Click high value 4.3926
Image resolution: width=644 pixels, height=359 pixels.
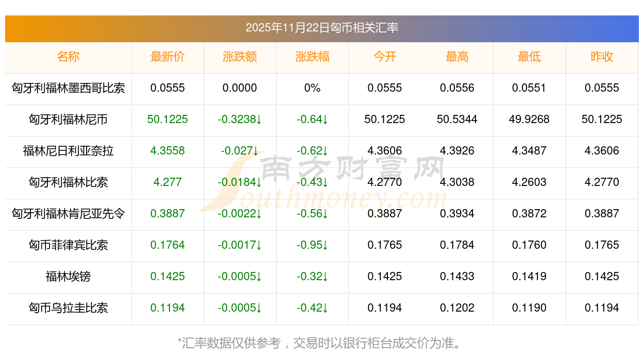pyautogui.click(x=457, y=151)
